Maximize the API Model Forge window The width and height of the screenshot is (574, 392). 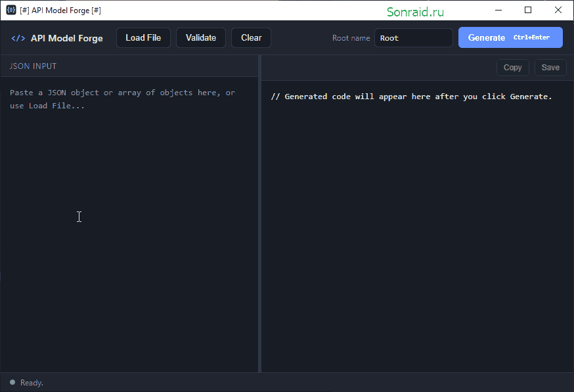click(x=528, y=11)
